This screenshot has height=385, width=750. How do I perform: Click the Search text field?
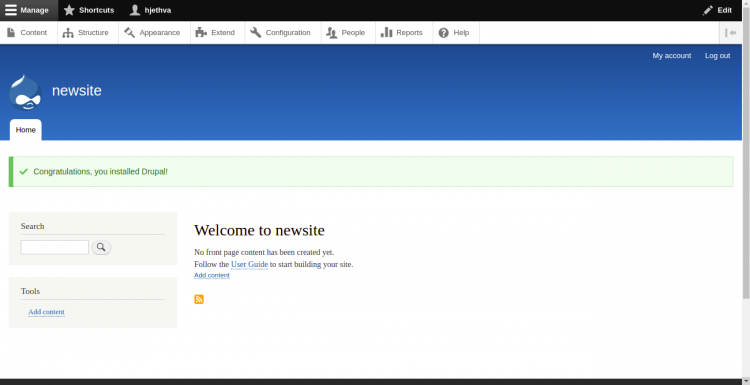point(55,247)
